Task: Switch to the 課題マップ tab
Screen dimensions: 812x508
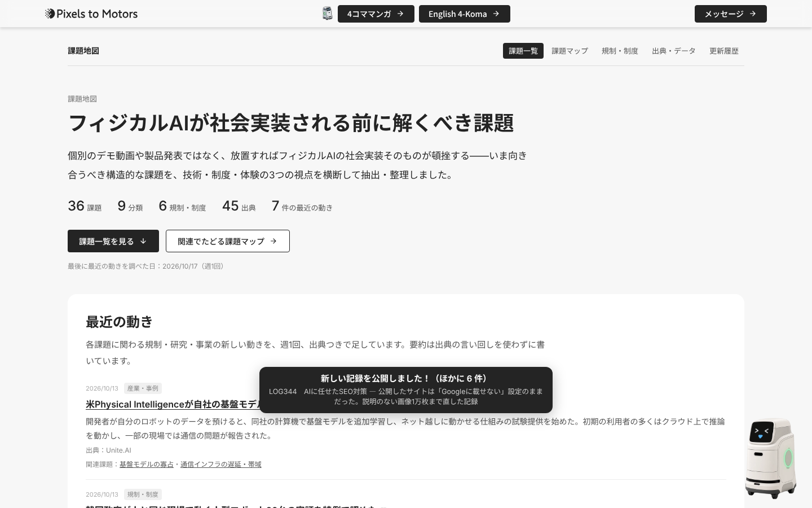Action: pyautogui.click(x=570, y=51)
